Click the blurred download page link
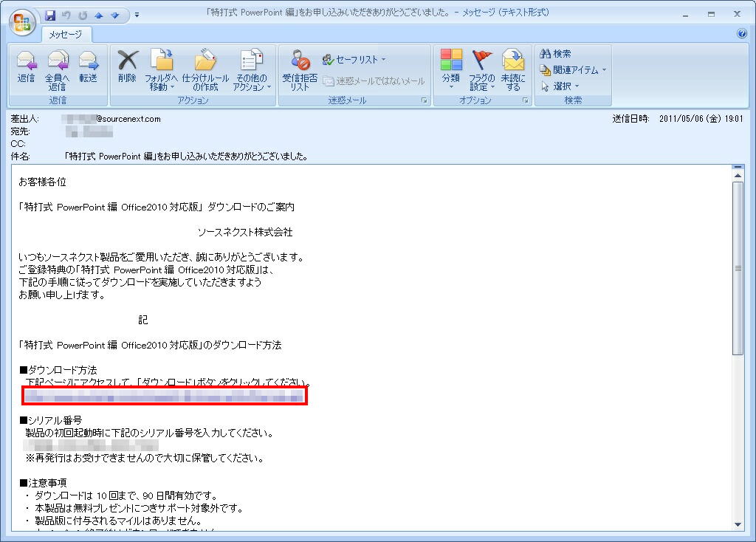 tap(165, 396)
